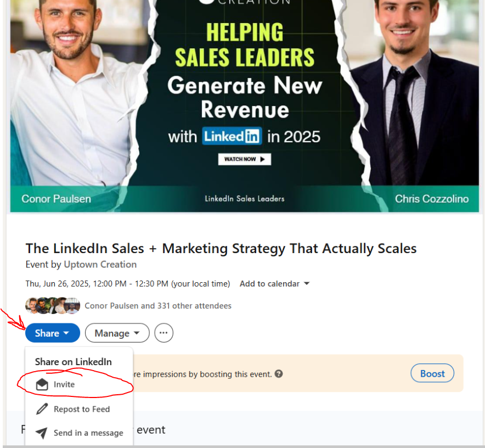Click the Share button caret arrow
Image resolution: width=485 pixels, height=448 pixels.
pyautogui.click(x=66, y=333)
